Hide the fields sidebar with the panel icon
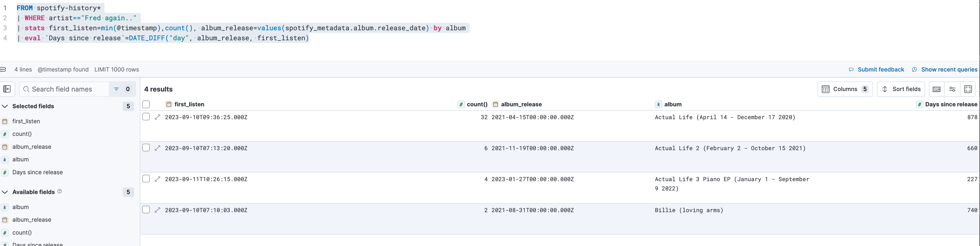 [7, 89]
